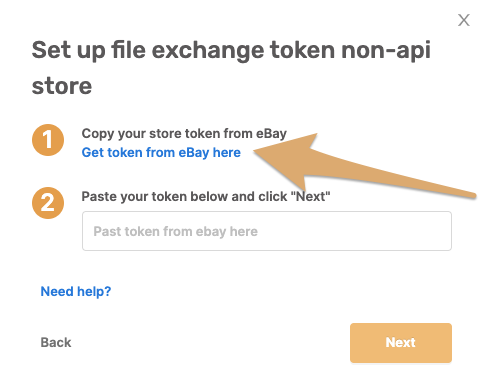Follow the blue eBay token link
Image resolution: width=483 pixels, height=379 pixels.
[x=161, y=152]
